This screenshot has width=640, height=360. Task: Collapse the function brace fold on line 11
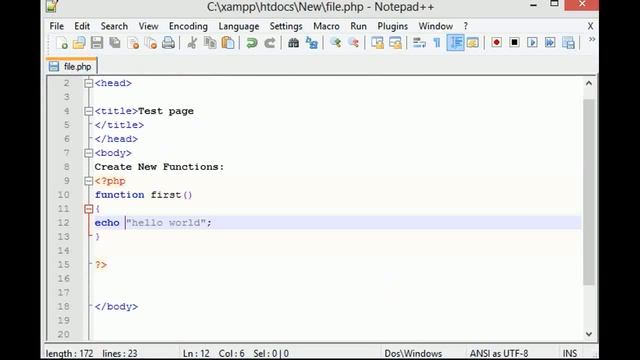[89, 209]
